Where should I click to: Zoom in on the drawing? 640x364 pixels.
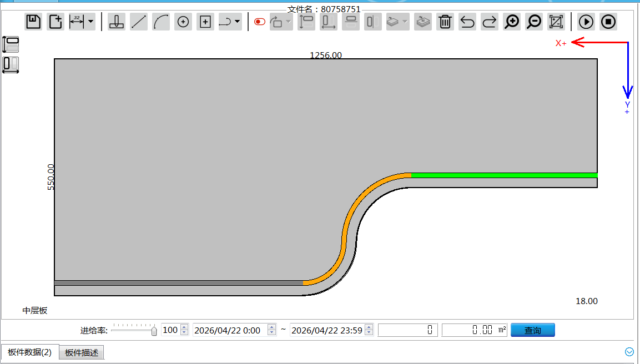click(x=512, y=22)
